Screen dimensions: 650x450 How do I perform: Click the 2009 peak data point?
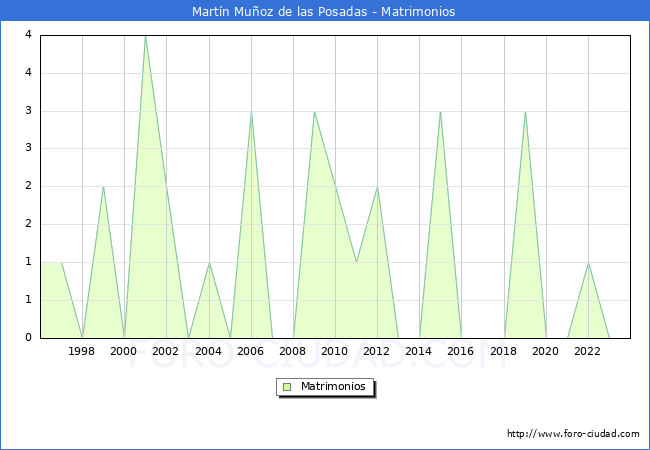pyautogui.click(x=314, y=111)
